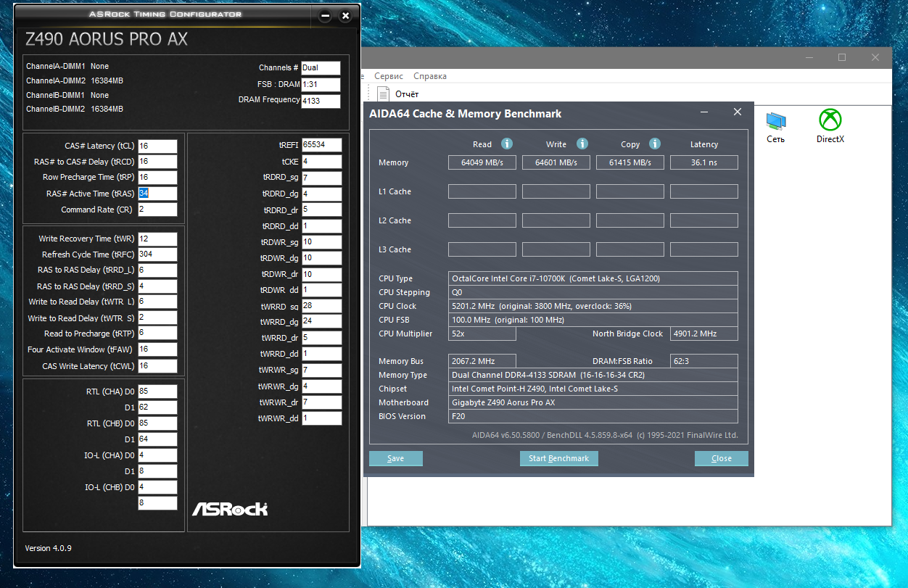The image size is (908, 588).
Task: Select the Refresh Cycle Time (tRFC) field
Action: (x=157, y=254)
